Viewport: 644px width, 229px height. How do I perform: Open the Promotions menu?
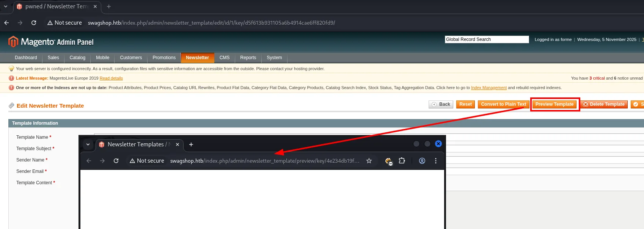164,58
